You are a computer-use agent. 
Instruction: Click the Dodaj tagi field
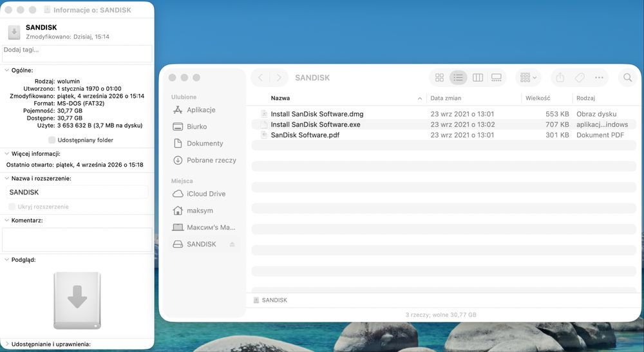click(x=77, y=54)
